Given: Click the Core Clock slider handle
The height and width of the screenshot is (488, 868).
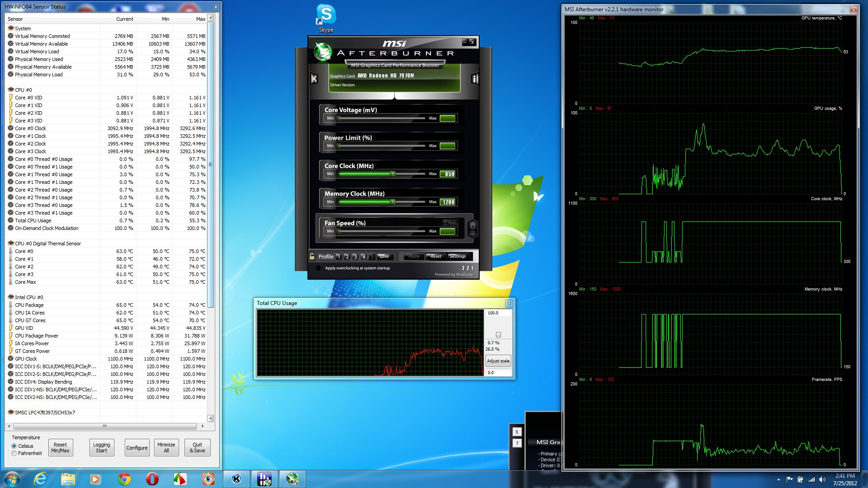Looking at the screenshot, I should click(392, 174).
